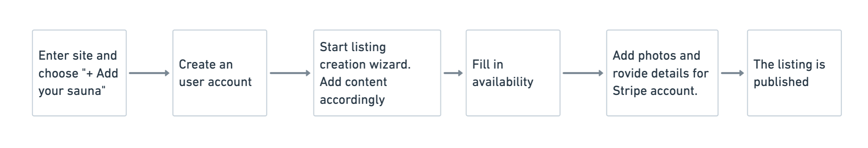
Task: Click the 'Start listing' heading text
Action: coord(353,47)
